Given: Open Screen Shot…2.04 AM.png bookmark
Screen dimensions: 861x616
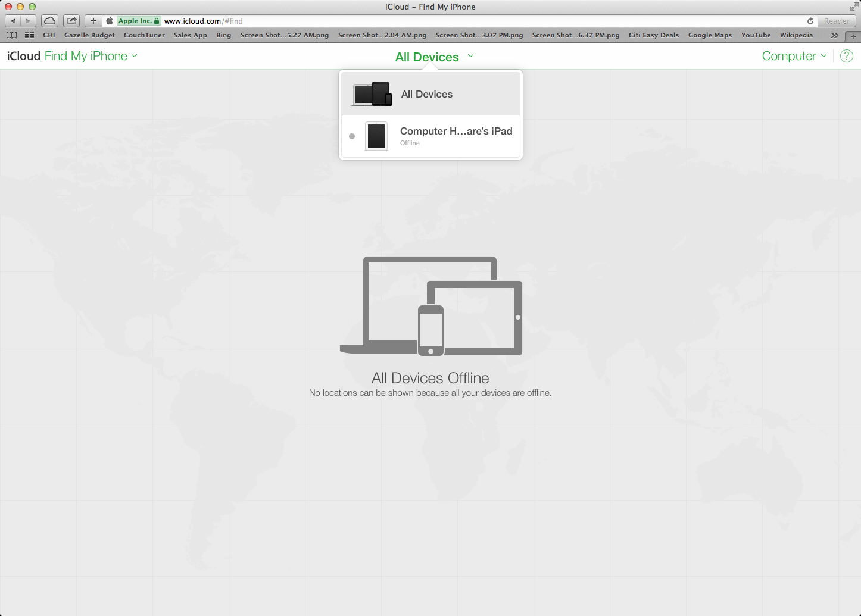Looking at the screenshot, I should pyautogui.click(x=382, y=35).
